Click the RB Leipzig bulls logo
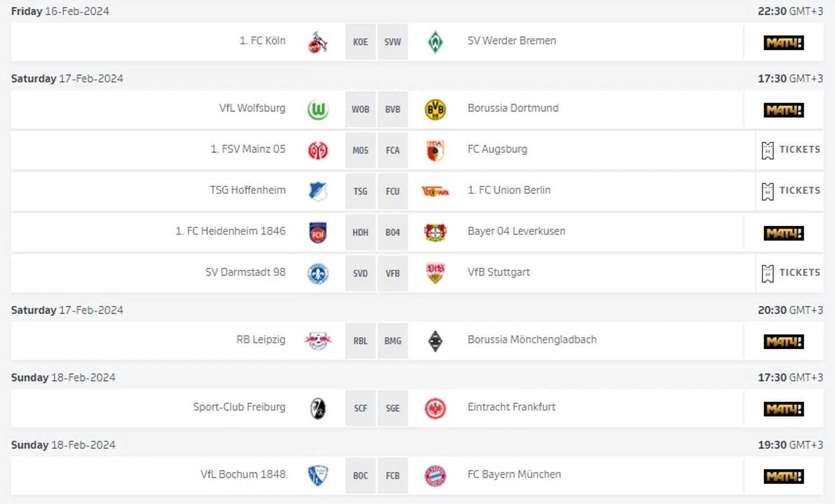Image resolution: width=835 pixels, height=504 pixels. point(317,341)
